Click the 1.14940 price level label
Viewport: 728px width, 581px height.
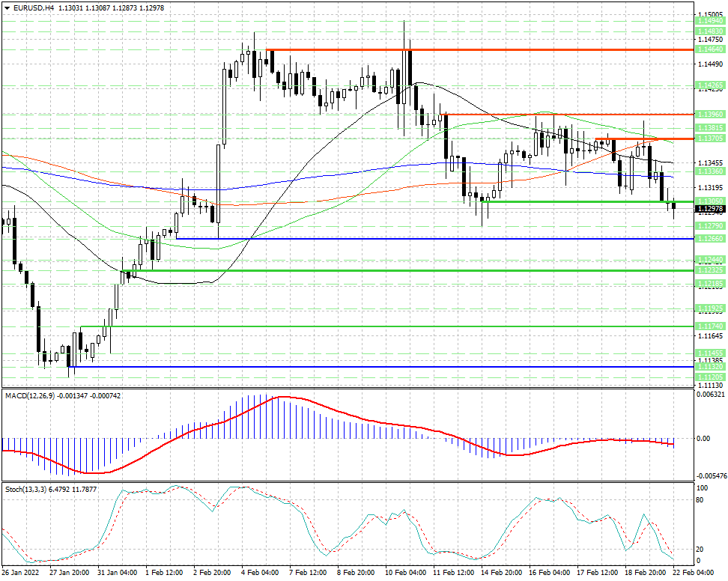click(710, 21)
